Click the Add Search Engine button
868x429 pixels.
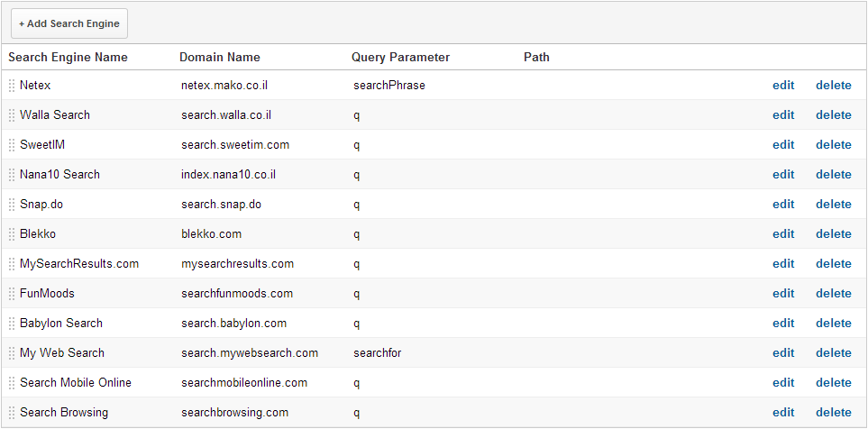(x=69, y=23)
